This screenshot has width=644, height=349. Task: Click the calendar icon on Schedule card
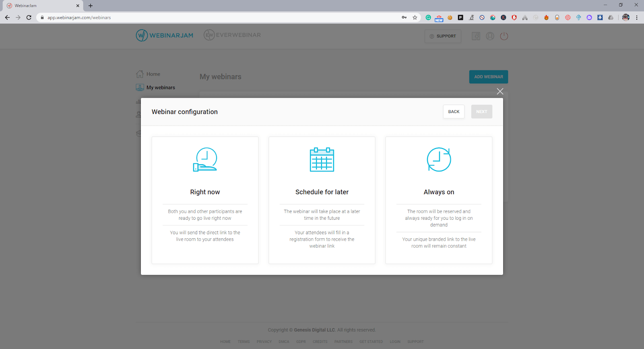pos(322,159)
